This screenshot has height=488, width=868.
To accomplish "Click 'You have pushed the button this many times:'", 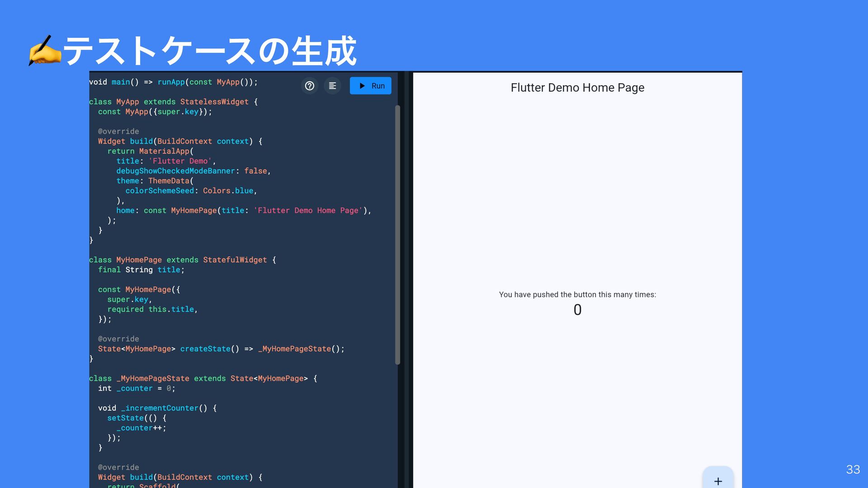I will [577, 295].
